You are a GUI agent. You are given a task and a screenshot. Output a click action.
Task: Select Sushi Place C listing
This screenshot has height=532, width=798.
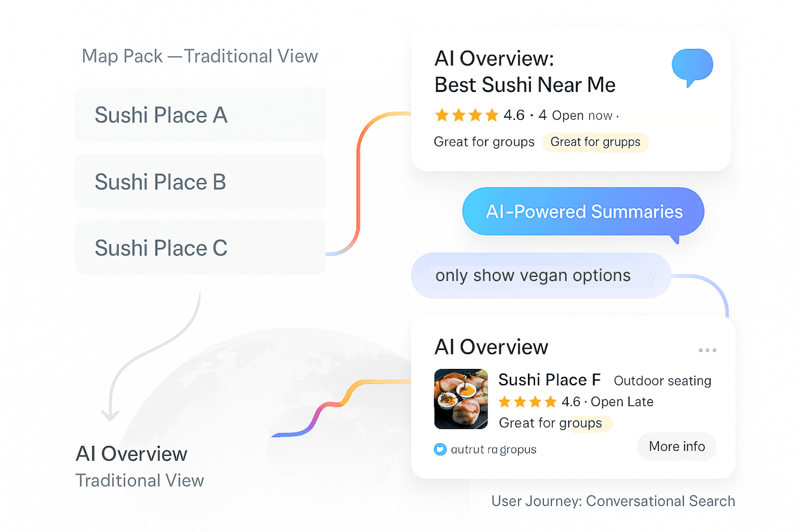[x=200, y=248]
